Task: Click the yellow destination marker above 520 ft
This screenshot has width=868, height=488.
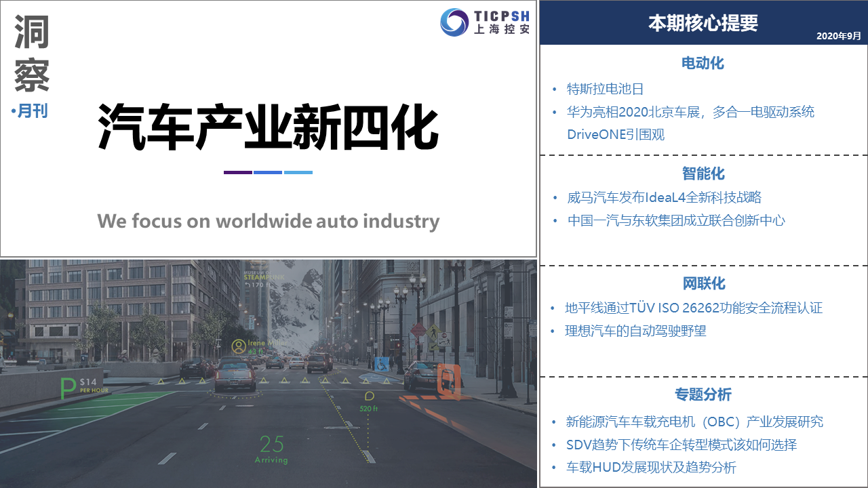Action: 370,396
